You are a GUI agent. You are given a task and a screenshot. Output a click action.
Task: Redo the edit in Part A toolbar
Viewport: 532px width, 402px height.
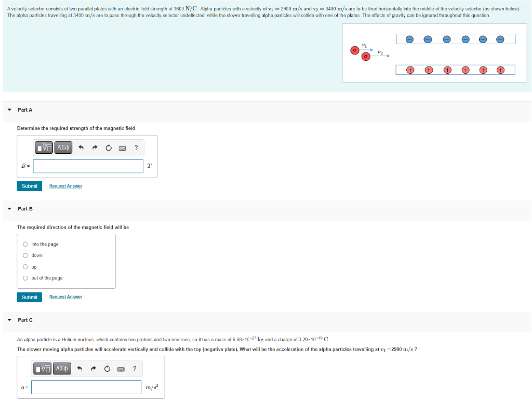point(95,148)
